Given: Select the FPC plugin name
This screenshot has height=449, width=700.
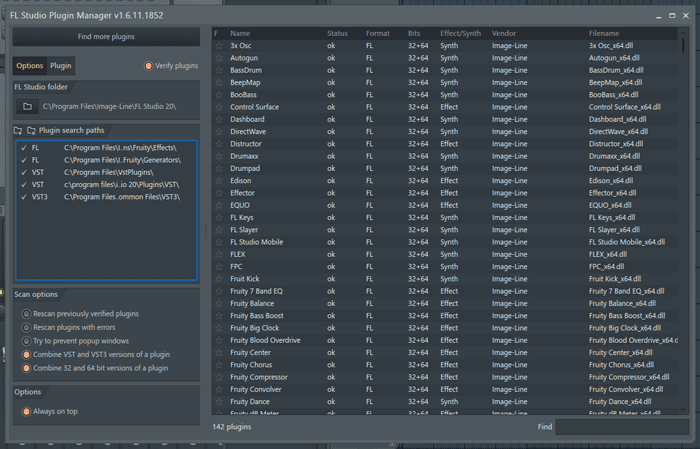Looking at the screenshot, I should tap(236, 266).
